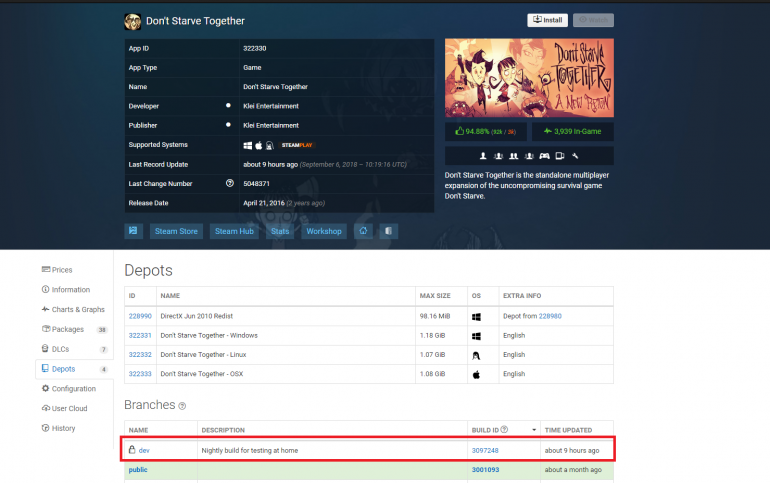The width and height of the screenshot is (770, 483).
Task: Click the Last Change Number value 5048371
Action: pyautogui.click(x=256, y=184)
